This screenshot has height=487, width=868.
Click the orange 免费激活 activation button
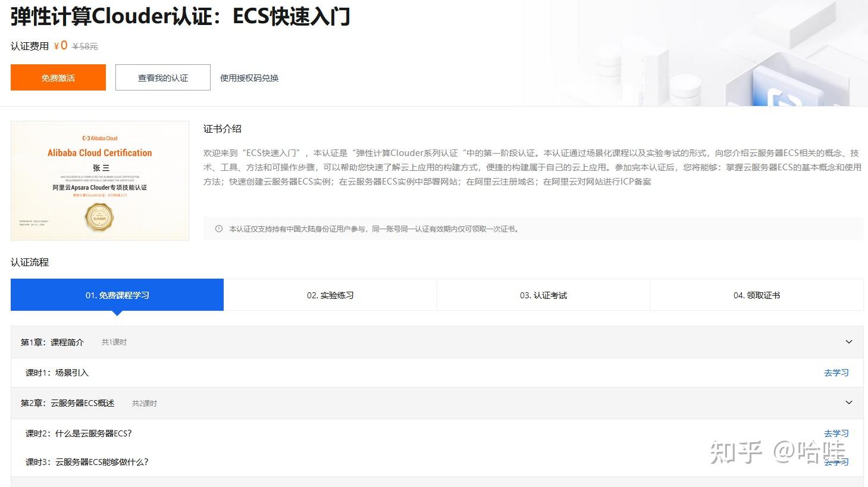click(58, 77)
